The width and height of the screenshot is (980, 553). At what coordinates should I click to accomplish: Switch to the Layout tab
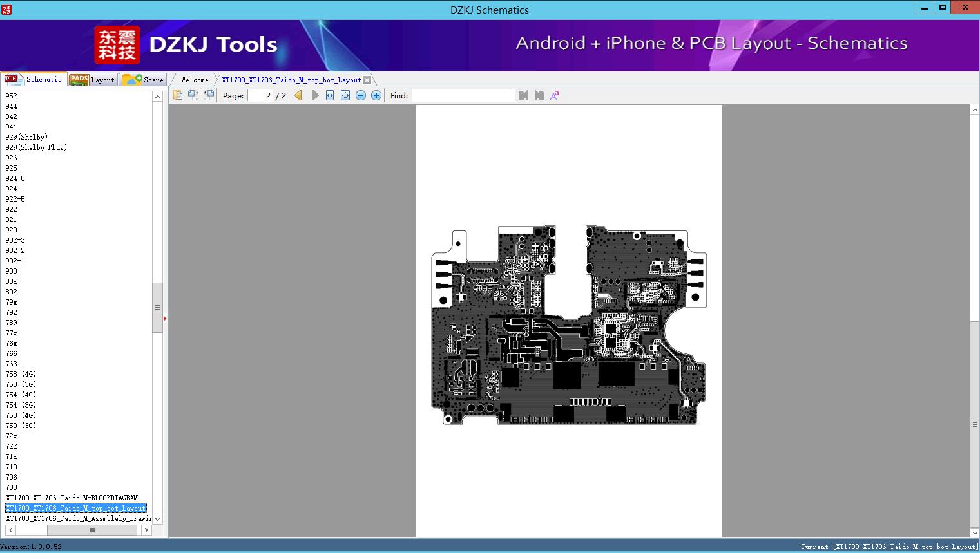[x=92, y=80]
